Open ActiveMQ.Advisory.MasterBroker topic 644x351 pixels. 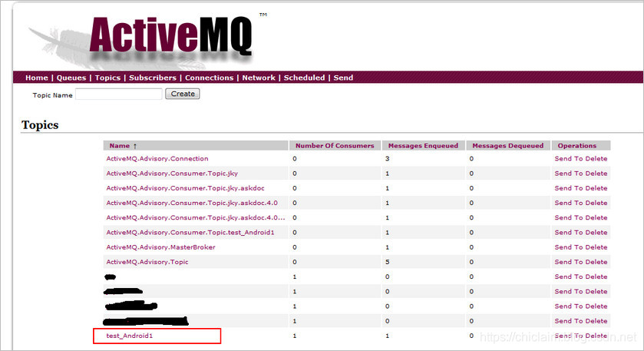point(160,247)
